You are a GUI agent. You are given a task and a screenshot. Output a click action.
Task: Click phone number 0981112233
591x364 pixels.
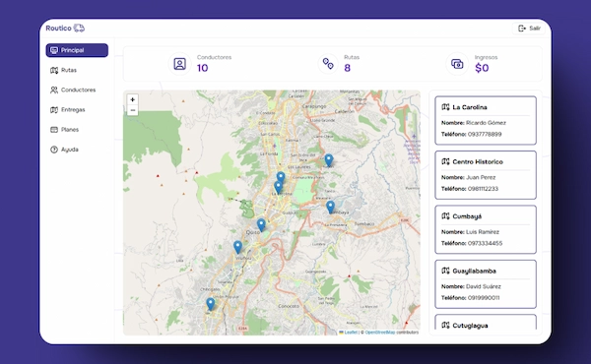483,189
